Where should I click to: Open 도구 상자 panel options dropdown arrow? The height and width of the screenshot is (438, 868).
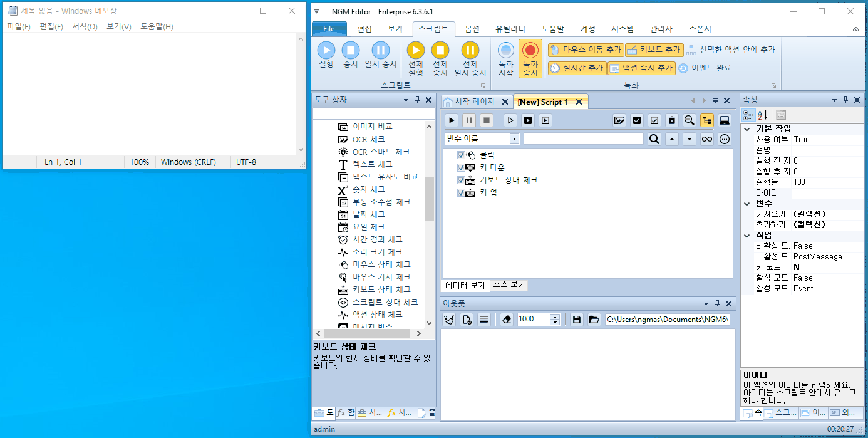(x=406, y=100)
